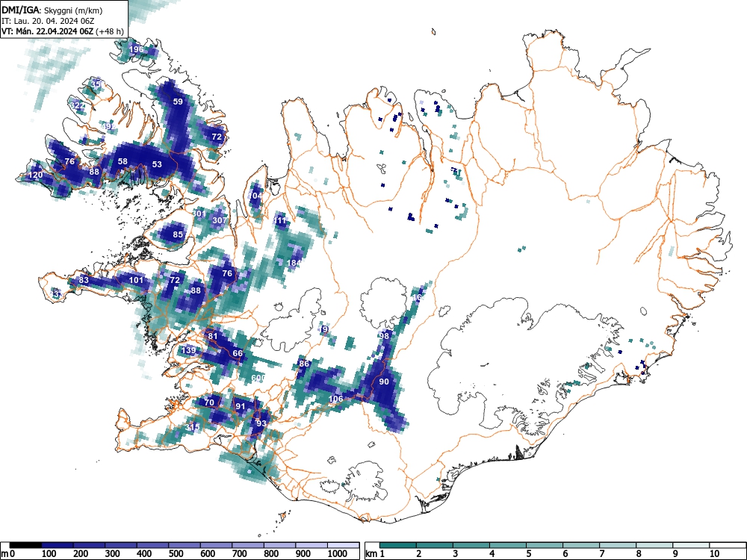Click the '1000' label on the meter legend
This screenshot has width=747, height=560.
point(338,554)
